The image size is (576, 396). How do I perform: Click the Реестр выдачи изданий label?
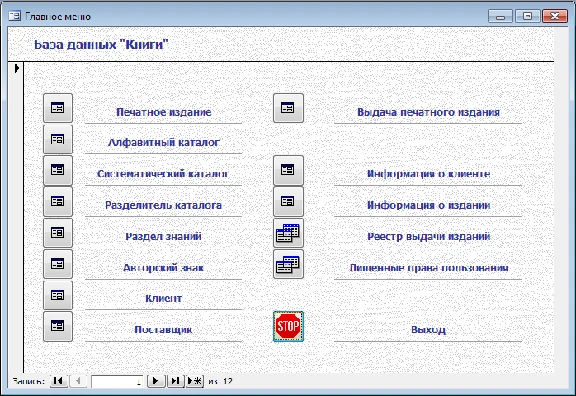(x=428, y=236)
